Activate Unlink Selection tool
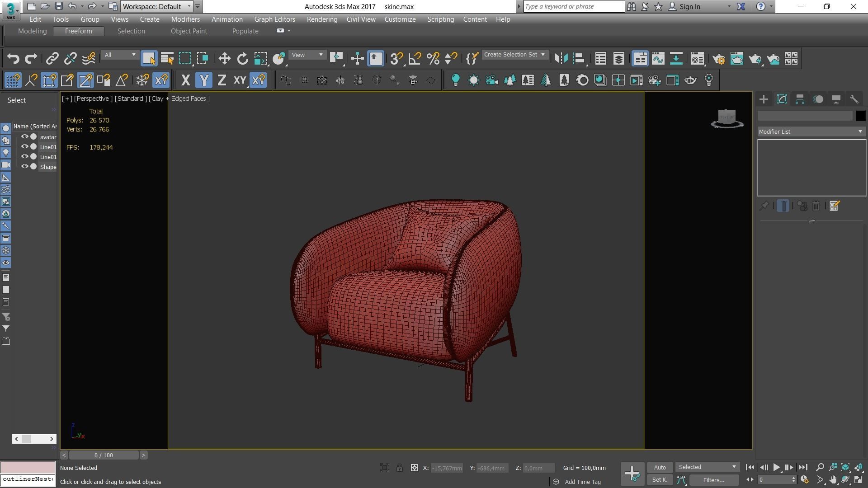The image size is (868, 488). tap(70, 59)
